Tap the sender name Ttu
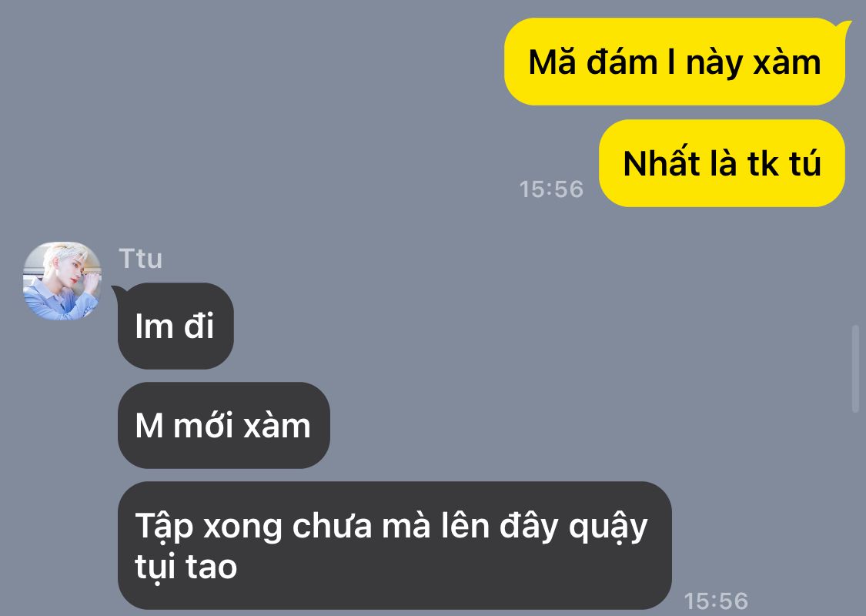 tap(140, 259)
